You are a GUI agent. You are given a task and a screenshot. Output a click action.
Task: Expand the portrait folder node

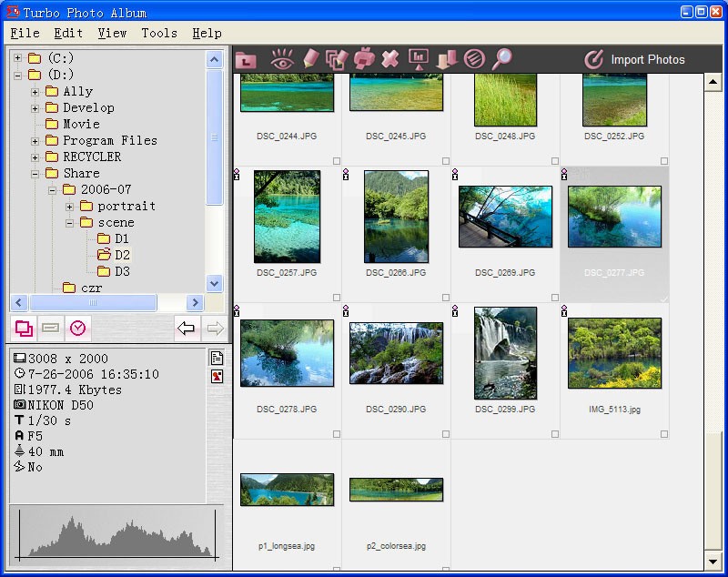[69, 207]
